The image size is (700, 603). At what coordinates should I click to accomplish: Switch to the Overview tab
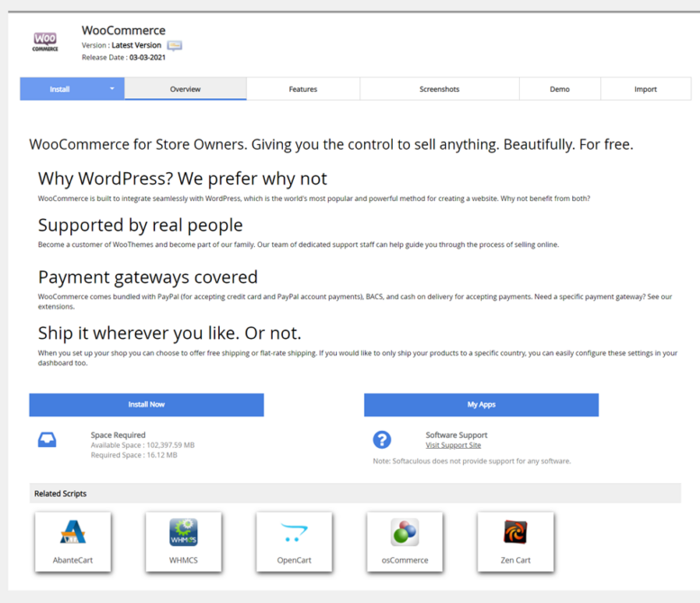pyautogui.click(x=186, y=89)
